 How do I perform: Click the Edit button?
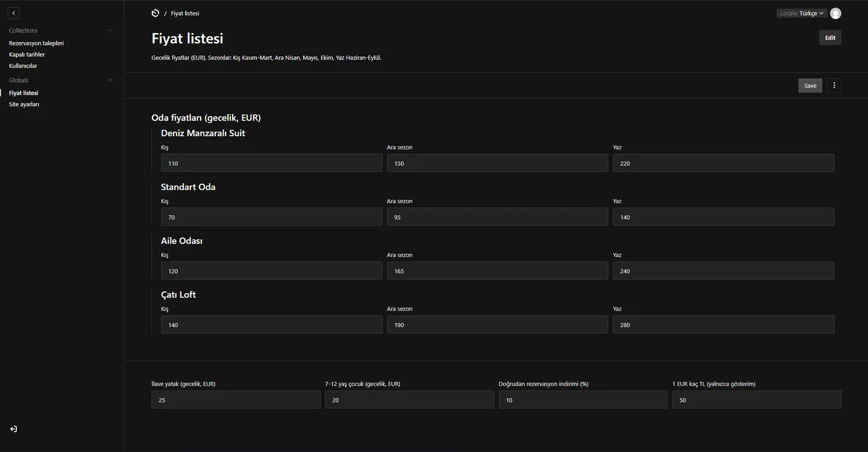pos(830,37)
